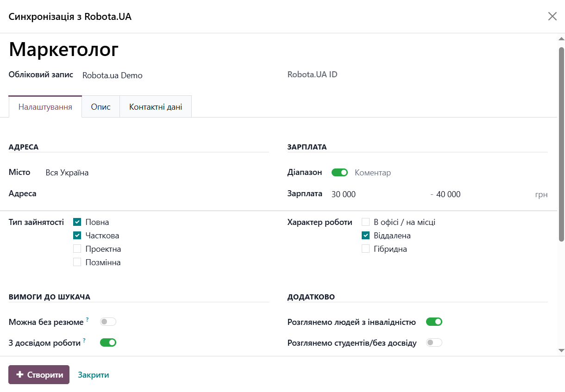Image resolution: width=565 pixels, height=392 pixels.
Task: Open the Обліковий запис Robota.ua Demo field
Action: [175, 75]
